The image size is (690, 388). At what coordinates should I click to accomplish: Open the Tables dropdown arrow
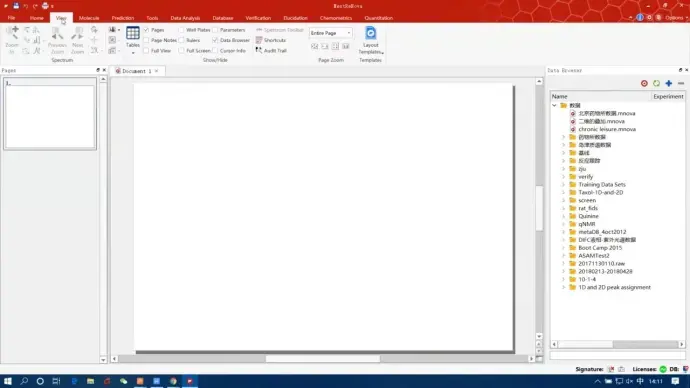pyautogui.click(x=133, y=53)
